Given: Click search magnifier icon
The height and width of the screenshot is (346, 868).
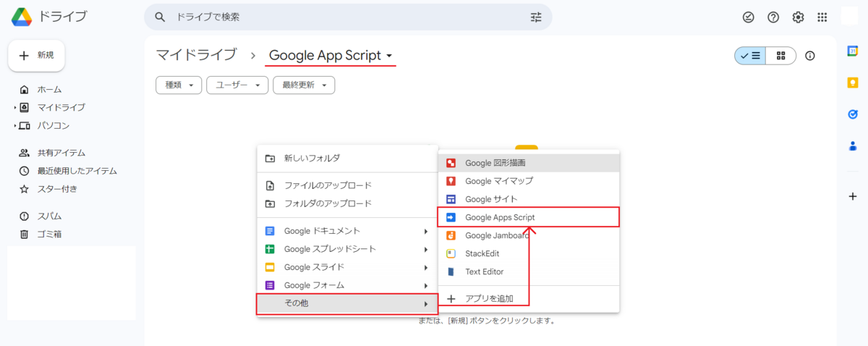Looking at the screenshot, I should point(161,17).
